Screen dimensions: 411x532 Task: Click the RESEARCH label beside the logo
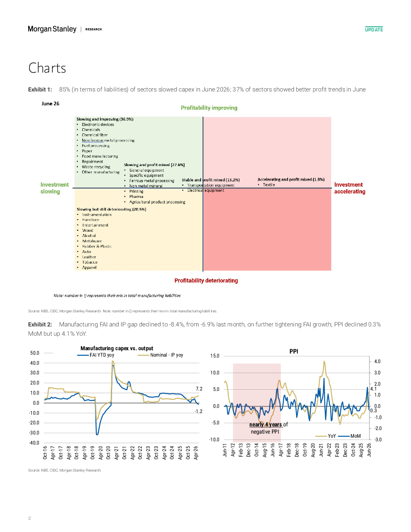(x=93, y=29)
